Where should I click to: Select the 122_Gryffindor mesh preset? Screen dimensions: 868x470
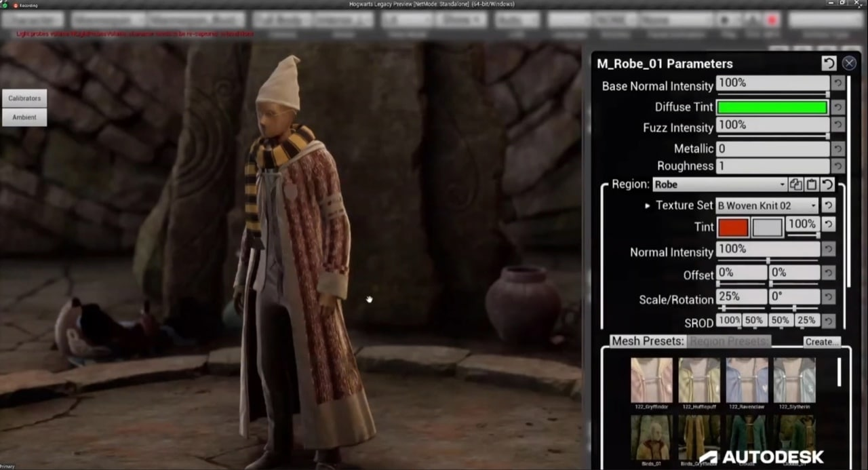coord(652,384)
